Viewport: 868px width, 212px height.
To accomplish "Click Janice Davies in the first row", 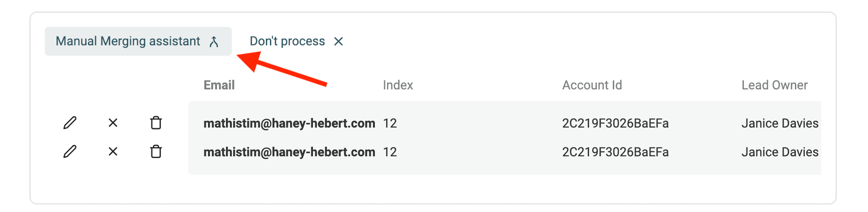I will [x=780, y=123].
